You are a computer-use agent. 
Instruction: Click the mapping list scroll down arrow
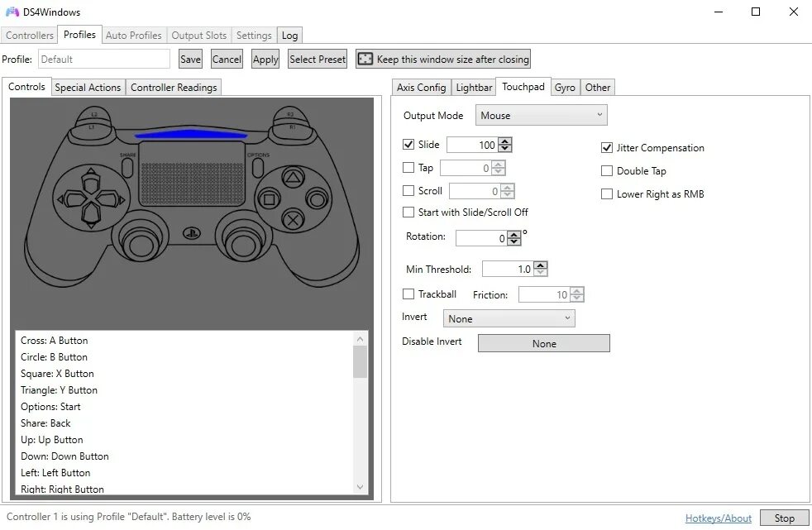point(361,487)
